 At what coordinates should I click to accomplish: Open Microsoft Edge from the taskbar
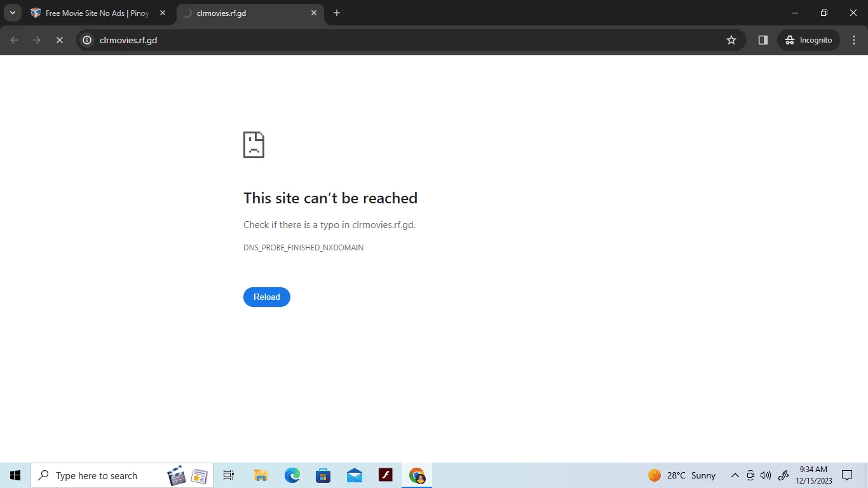(292, 475)
